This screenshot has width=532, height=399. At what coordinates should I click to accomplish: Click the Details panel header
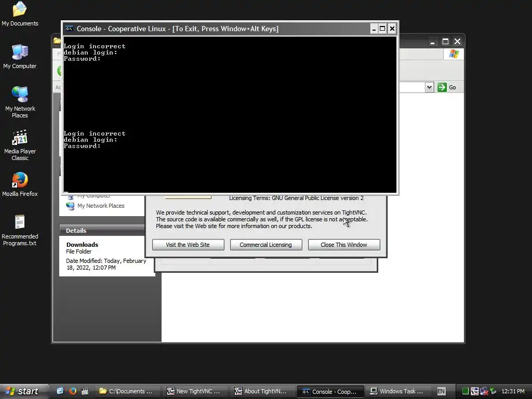(102, 230)
